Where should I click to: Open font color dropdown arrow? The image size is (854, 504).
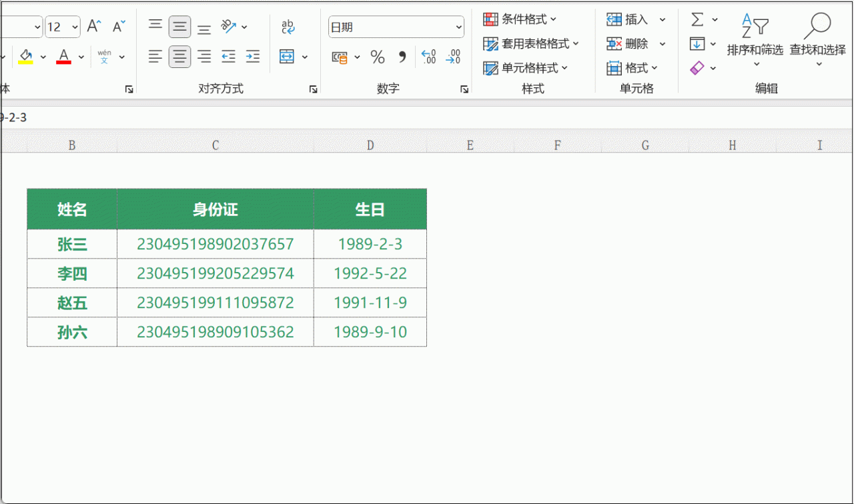click(x=81, y=57)
